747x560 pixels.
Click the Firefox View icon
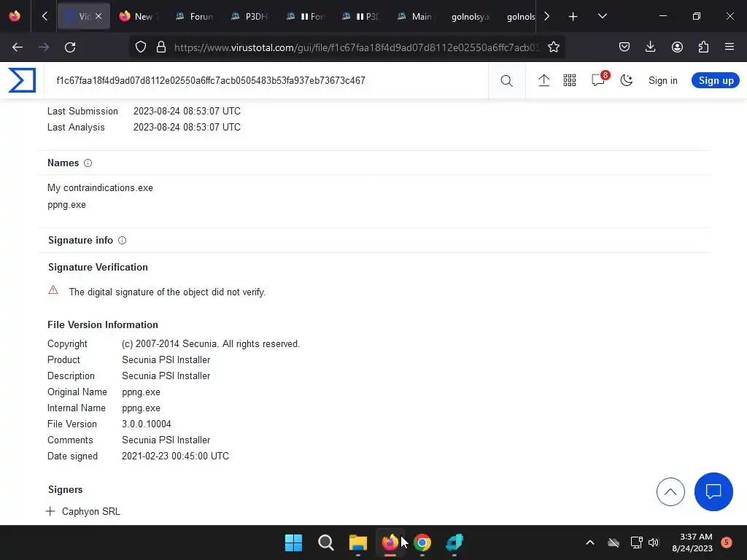click(x=15, y=16)
